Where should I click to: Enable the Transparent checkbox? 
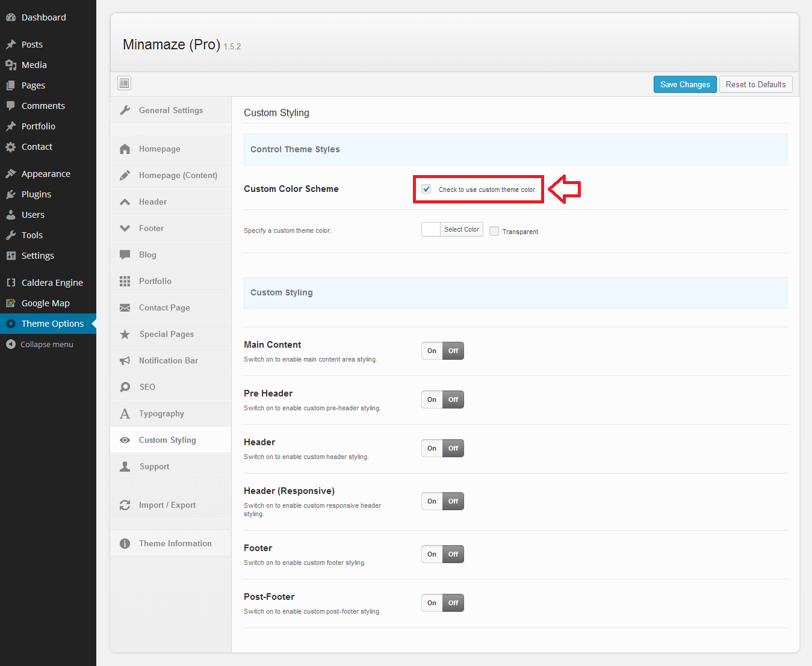click(x=494, y=231)
